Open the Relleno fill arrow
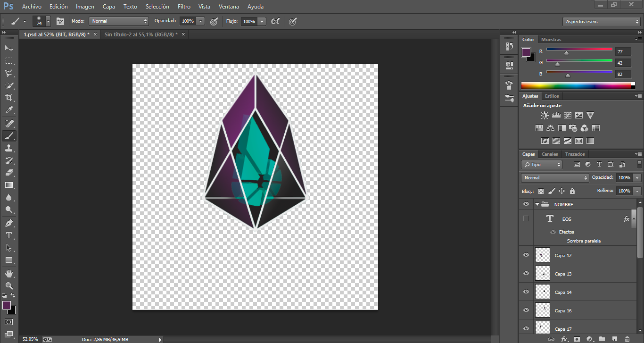The width and height of the screenshot is (644, 343). 637,191
